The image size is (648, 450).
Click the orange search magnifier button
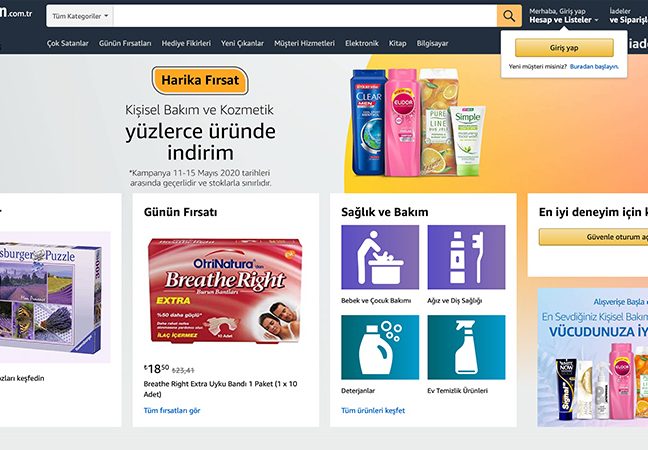coord(509,16)
